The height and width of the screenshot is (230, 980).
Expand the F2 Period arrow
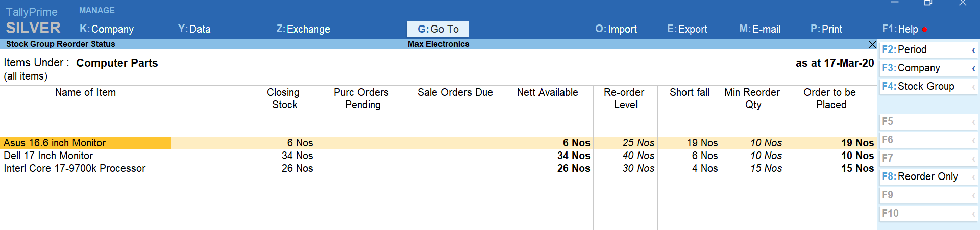[974, 50]
